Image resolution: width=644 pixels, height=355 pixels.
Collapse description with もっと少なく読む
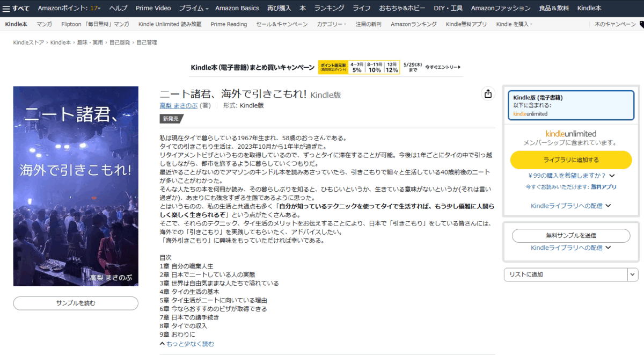pyautogui.click(x=187, y=344)
